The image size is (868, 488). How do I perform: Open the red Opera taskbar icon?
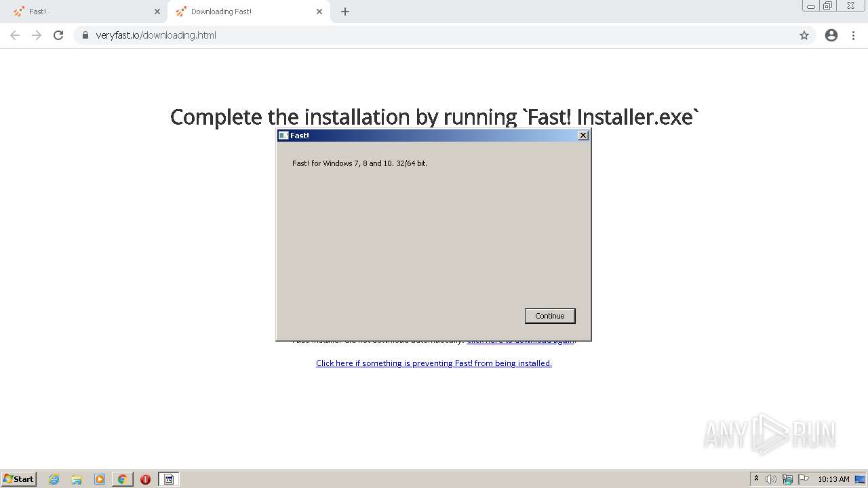pyautogui.click(x=145, y=479)
